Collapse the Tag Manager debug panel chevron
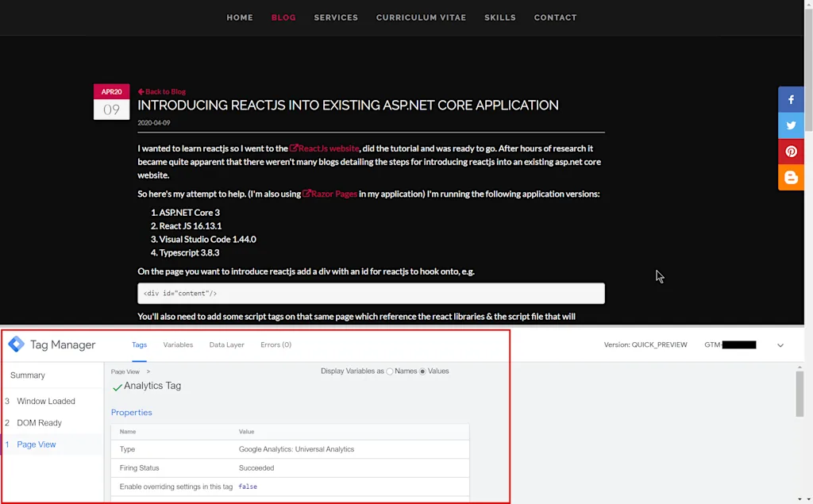The image size is (813, 504). coord(780,345)
